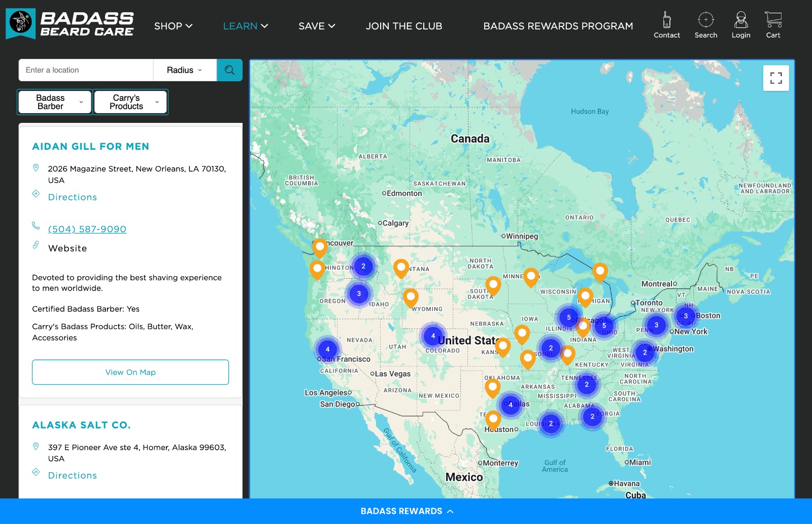Open the Contact icon in header

[667, 25]
